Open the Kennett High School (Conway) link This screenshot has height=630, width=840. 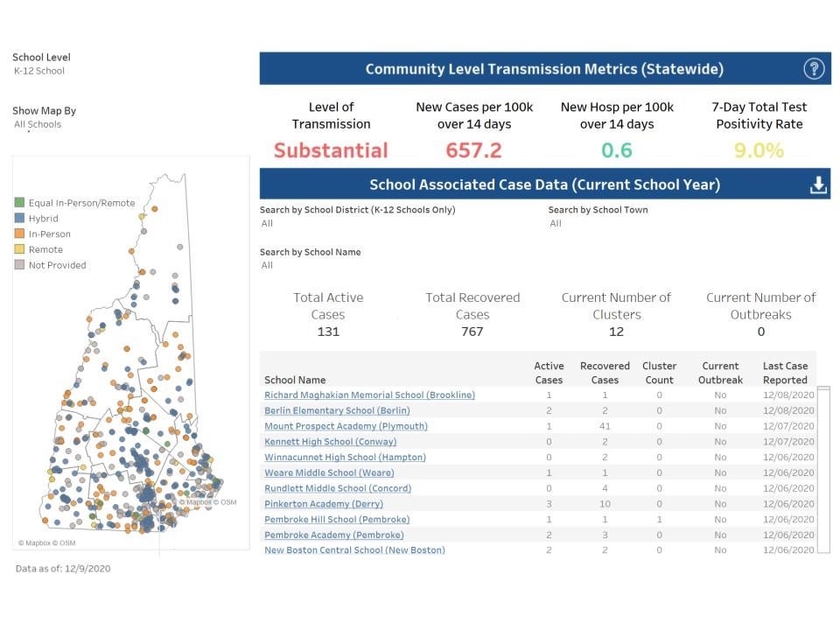(330, 441)
